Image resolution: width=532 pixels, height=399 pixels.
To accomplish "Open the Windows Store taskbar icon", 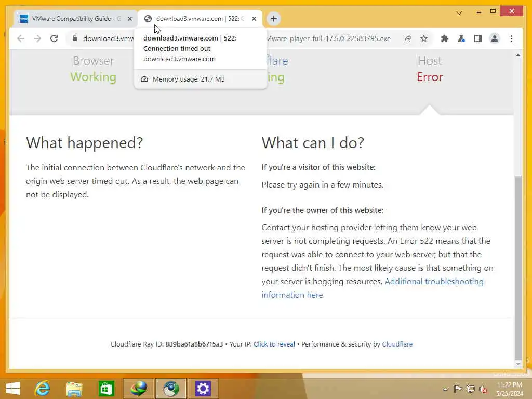I will coord(106,389).
